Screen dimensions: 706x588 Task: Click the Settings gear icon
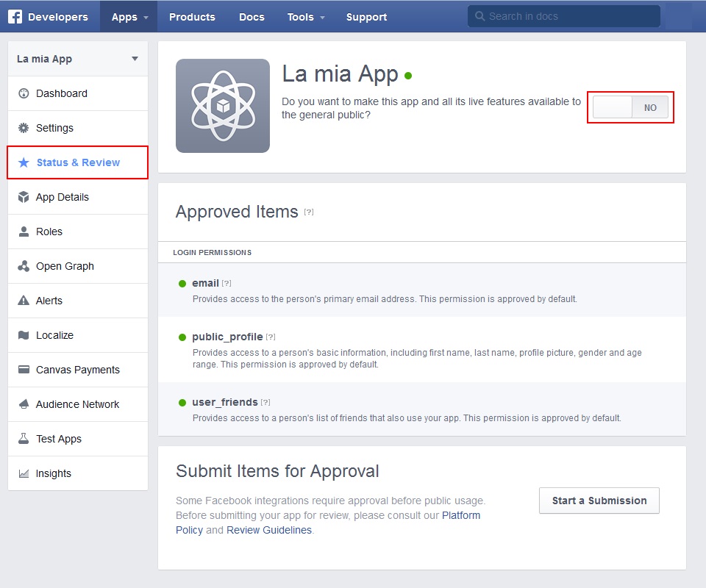(24, 128)
